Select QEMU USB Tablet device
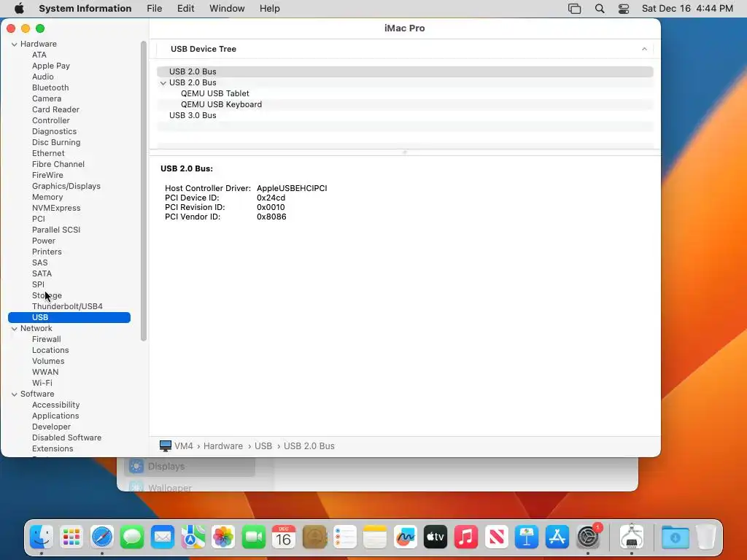This screenshot has height=560, width=747. point(215,94)
